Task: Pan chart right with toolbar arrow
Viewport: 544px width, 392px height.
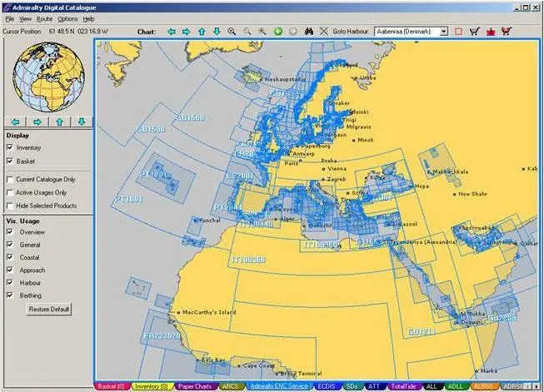Action: point(187,32)
